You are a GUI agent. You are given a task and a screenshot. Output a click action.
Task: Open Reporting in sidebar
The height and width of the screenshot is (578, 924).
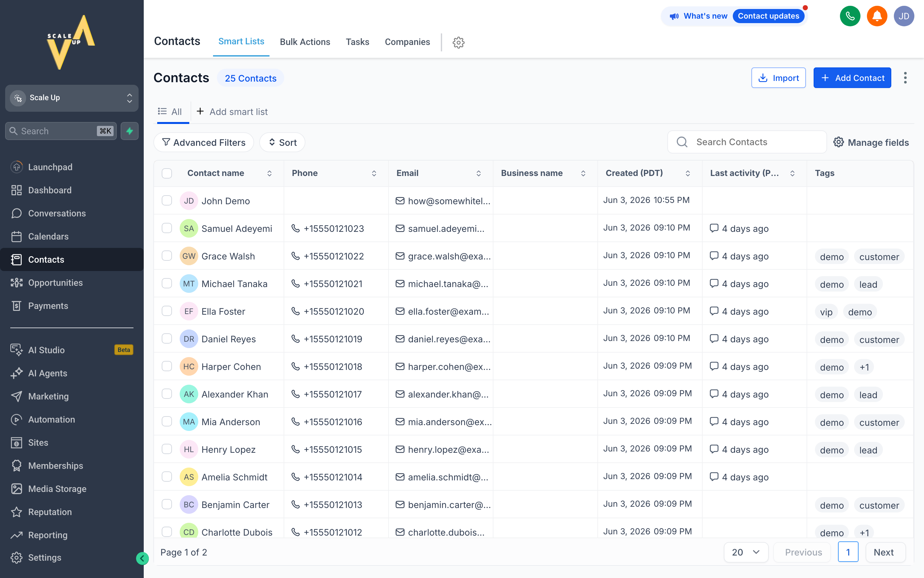[72, 535]
